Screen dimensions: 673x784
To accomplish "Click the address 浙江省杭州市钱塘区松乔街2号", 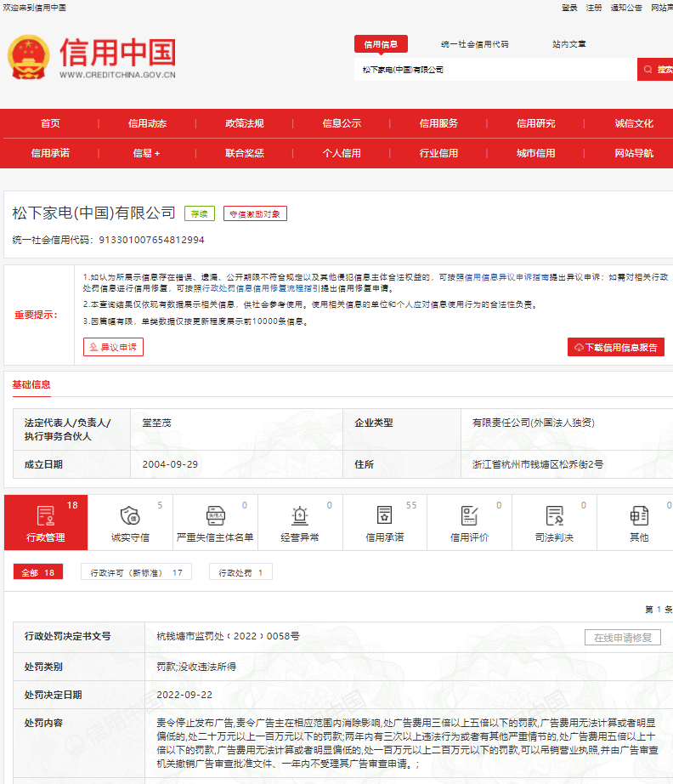I will 538,464.
